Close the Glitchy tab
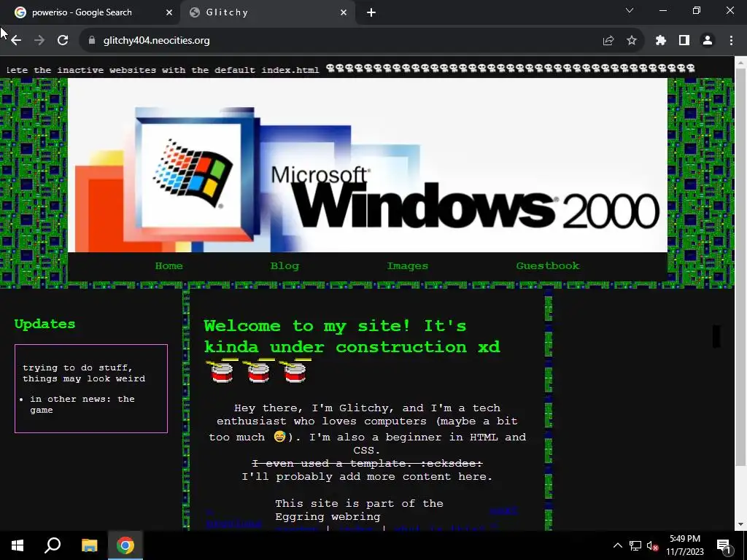Image resolution: width=747 pixels, height=560 pixels. point(344,12)
